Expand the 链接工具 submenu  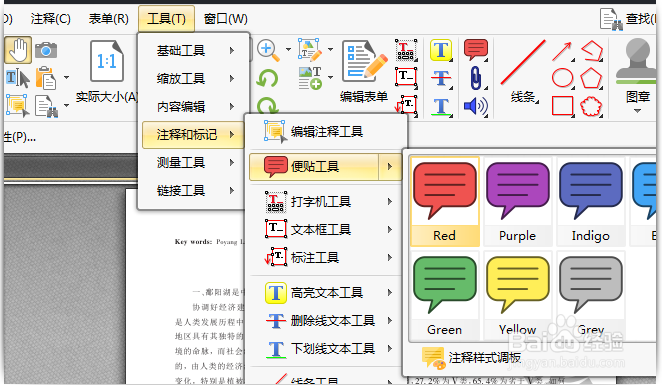pos(193,191)
